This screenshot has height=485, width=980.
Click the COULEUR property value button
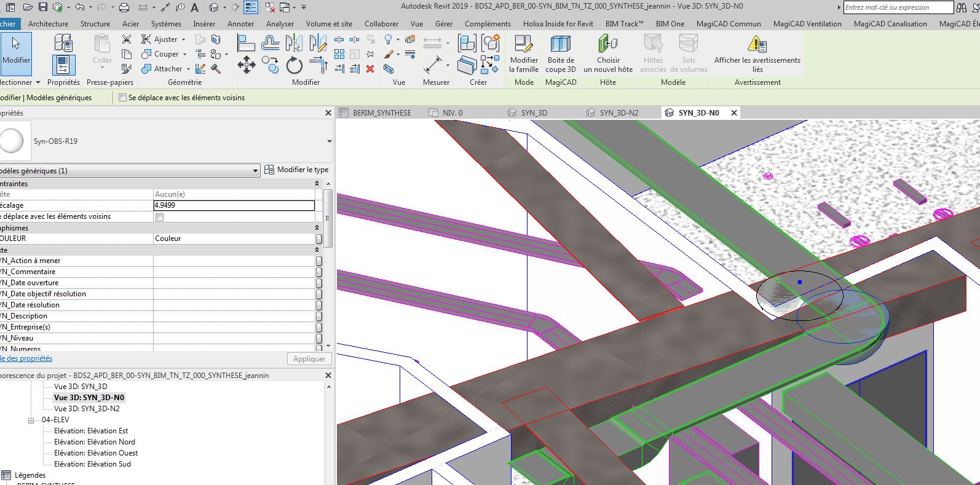318,239
